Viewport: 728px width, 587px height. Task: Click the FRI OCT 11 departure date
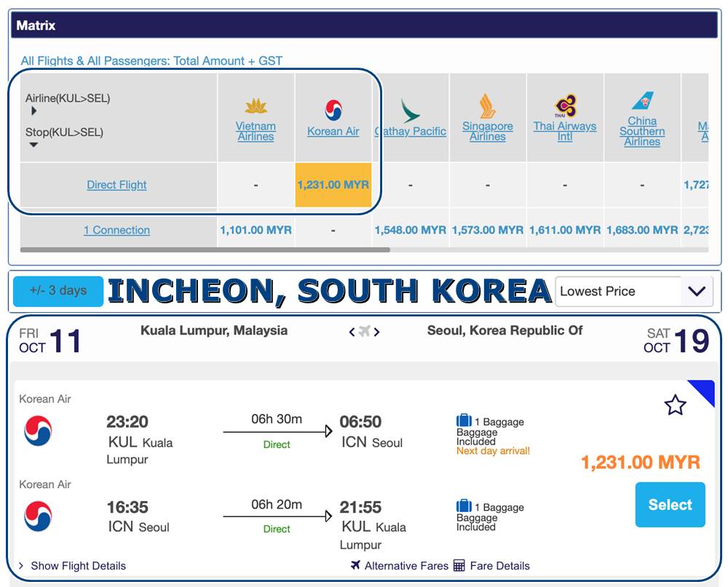click(x=50, y=340)
